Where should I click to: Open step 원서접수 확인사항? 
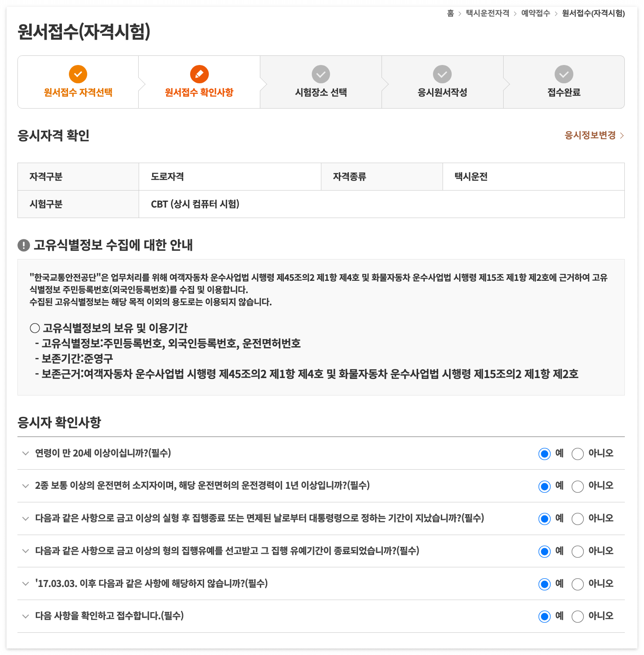(199, 82)
